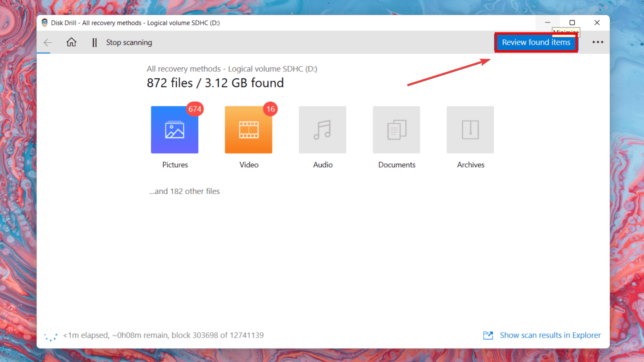This screenshot has width=644, height=362.
Task: Select the Archives category tile
Action: 470,130
